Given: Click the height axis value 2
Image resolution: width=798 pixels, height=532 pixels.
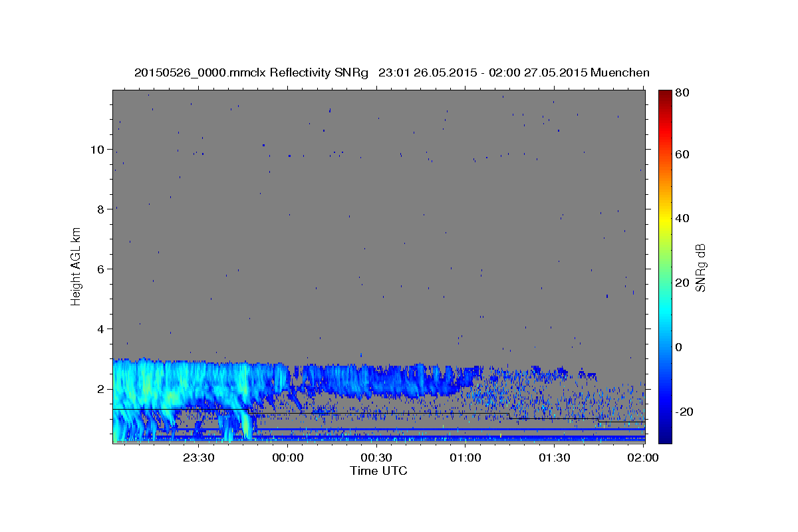Looking at the screenshot, I should (101, 388).
